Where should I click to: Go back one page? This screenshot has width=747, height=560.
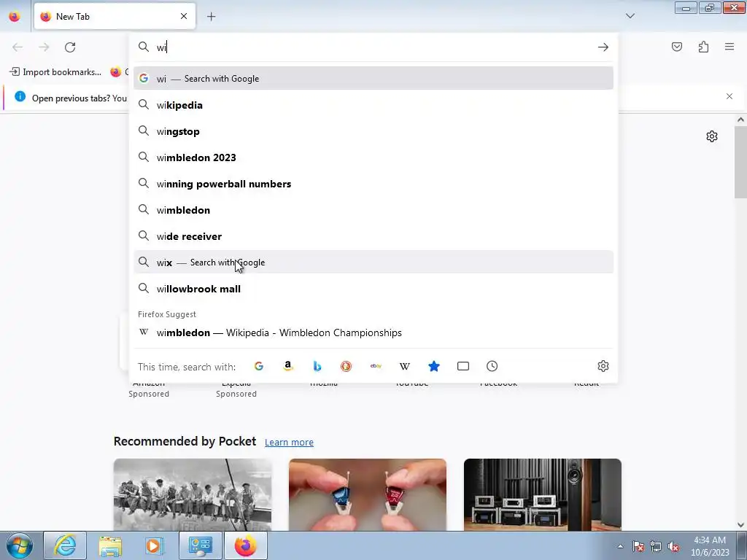(x=18, y=47)
